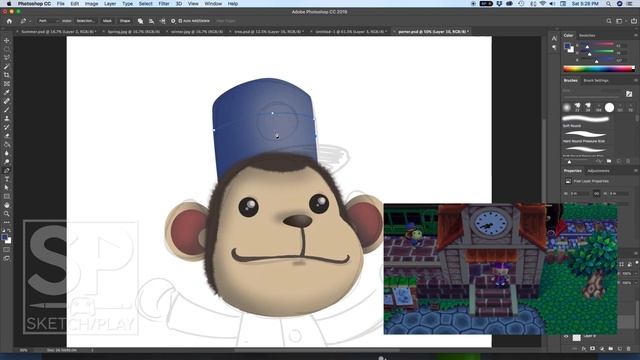Viewport: 640px width, 360px height.
Task: Select the Eraser tool
Action: pos(7,136)
